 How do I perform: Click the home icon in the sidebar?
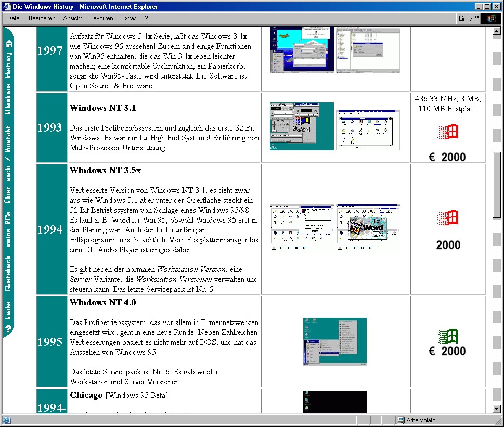click(x=9, y=43)
